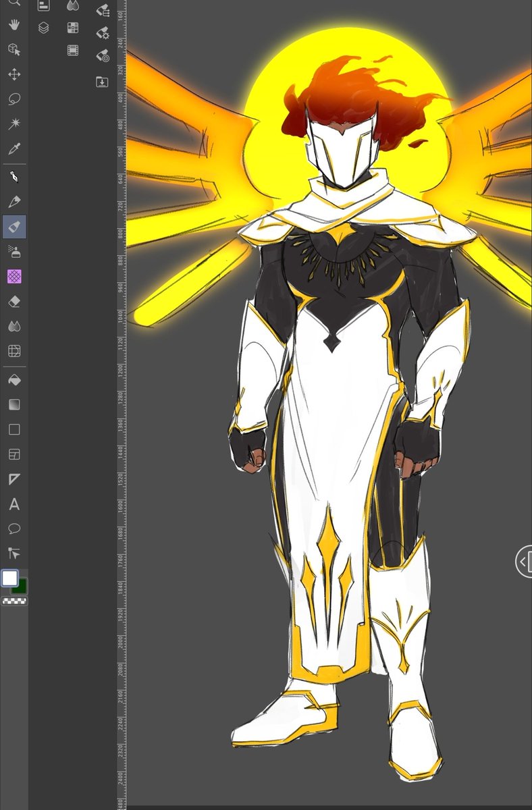Select the Auto select magic wand tool
The width and height of the screenshot is (532, 810).
click(14, 124)
